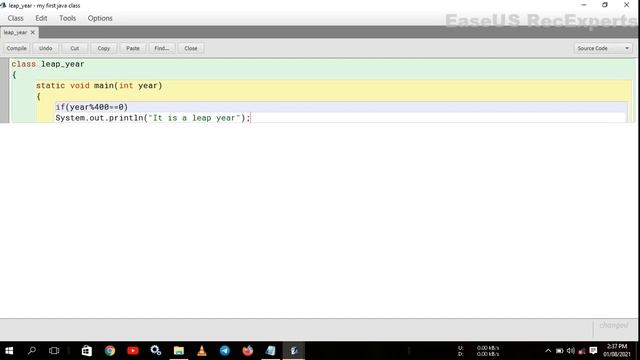Click the BlueJ icon in title bar

click(x=3, y=5)
